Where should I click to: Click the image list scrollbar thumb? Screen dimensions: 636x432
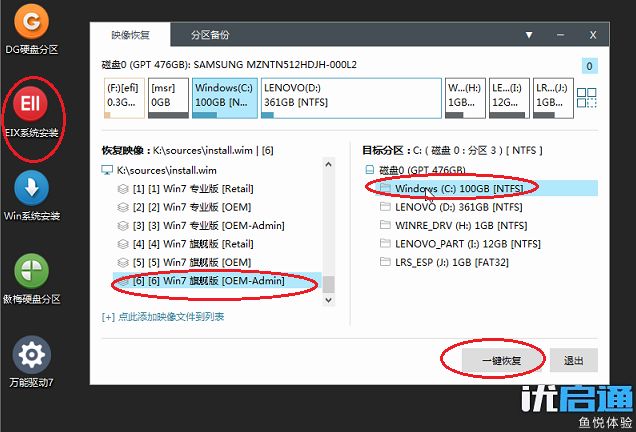(x=329, y=284)
